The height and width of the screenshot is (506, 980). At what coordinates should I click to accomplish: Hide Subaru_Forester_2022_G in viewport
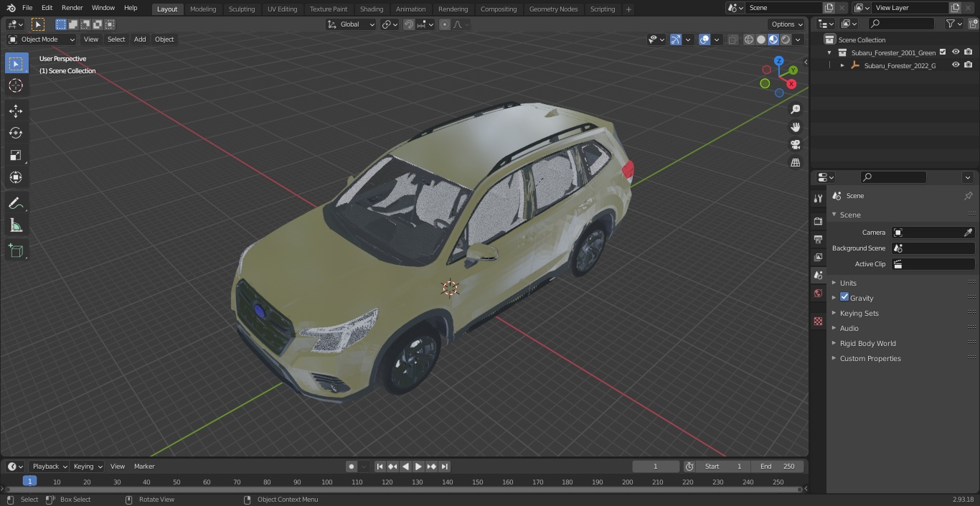[x=956, y=65]
